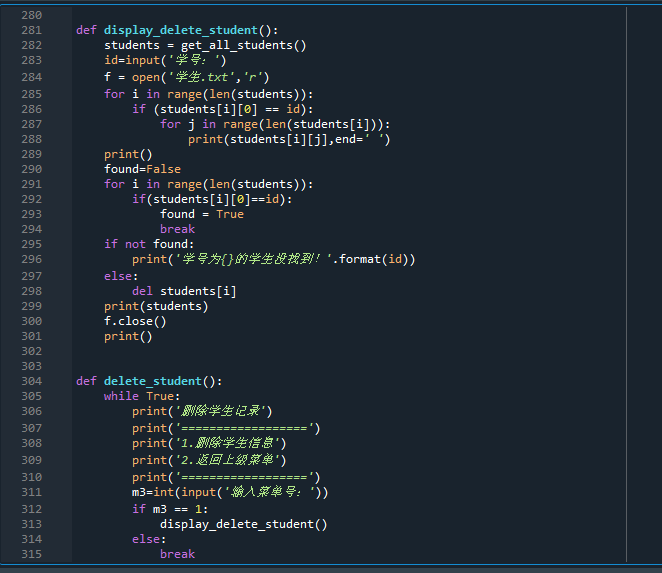
Task: Click 'del students[i]' on line 298
Action: point(184,291)
